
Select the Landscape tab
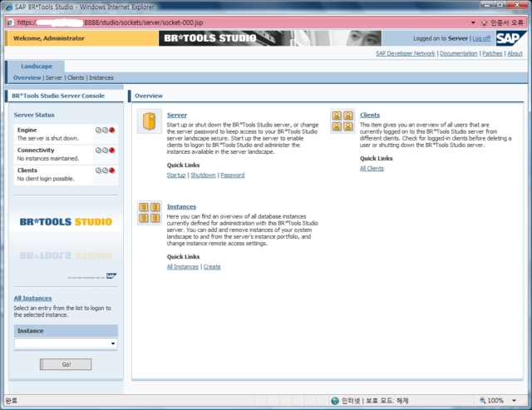pyautogui.click(x=37, y=67)
